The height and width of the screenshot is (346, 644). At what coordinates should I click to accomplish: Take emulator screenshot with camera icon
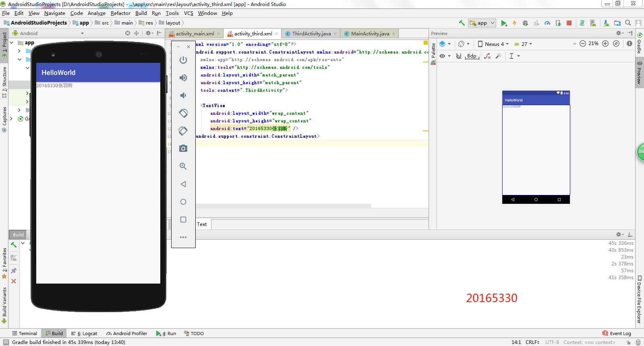click(x=183, y=149)
